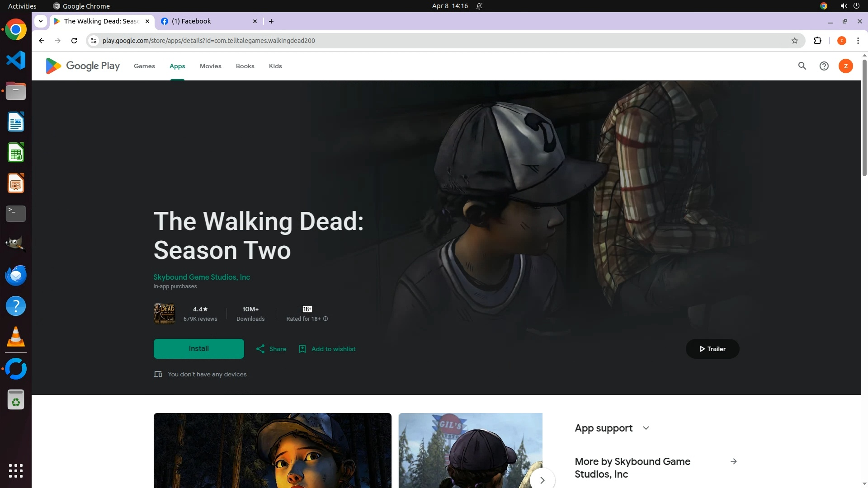Open the Help center question mark icon
868x488 pixels.
(x=824, y=66)
